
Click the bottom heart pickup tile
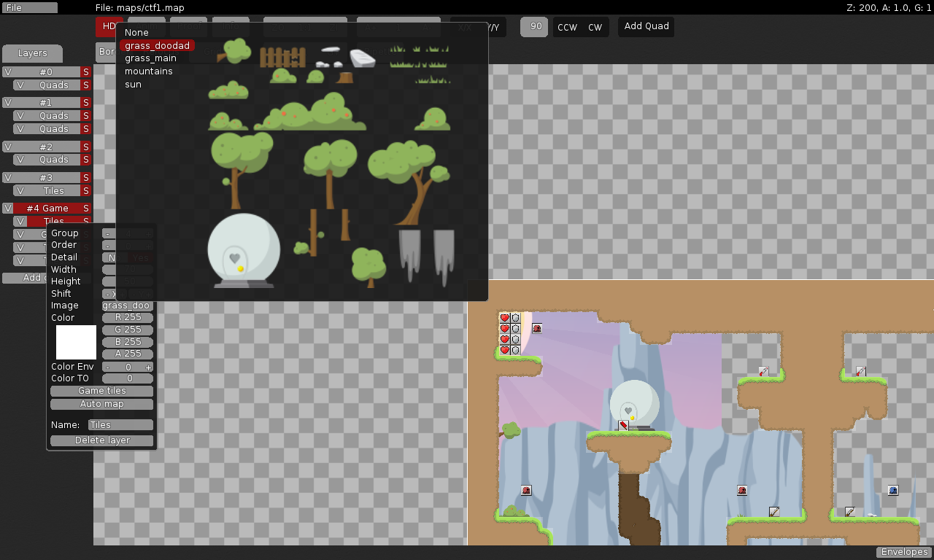click(x=504, y=350)
